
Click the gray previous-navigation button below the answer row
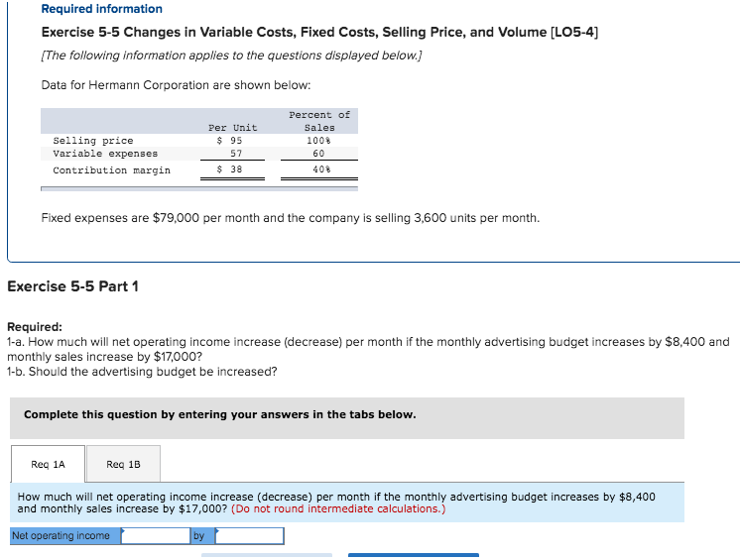(x=267, y=555)
